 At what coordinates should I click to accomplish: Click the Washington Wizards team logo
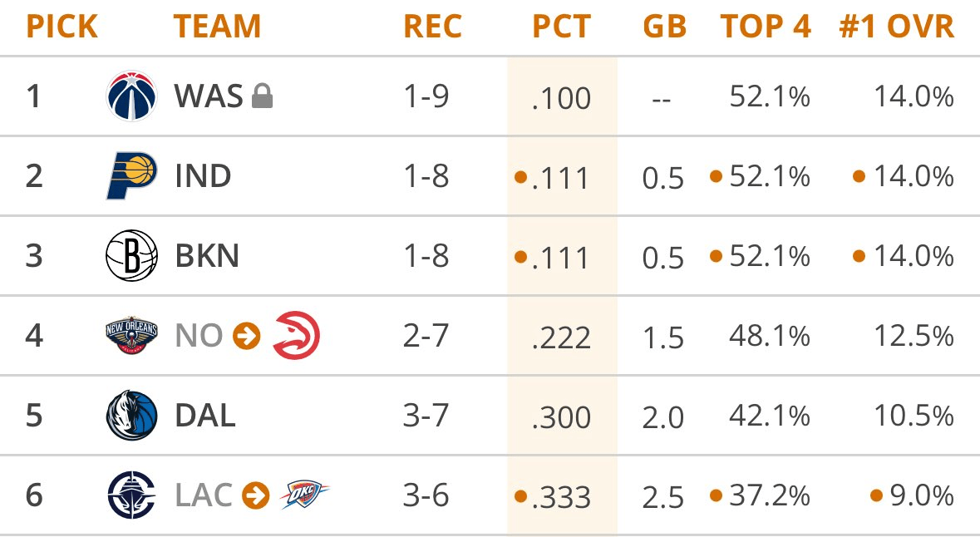[x=131, y=96]
